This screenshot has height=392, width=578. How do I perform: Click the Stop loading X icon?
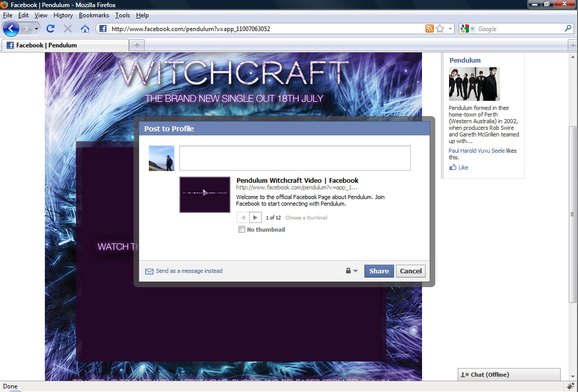coord(68,29)
